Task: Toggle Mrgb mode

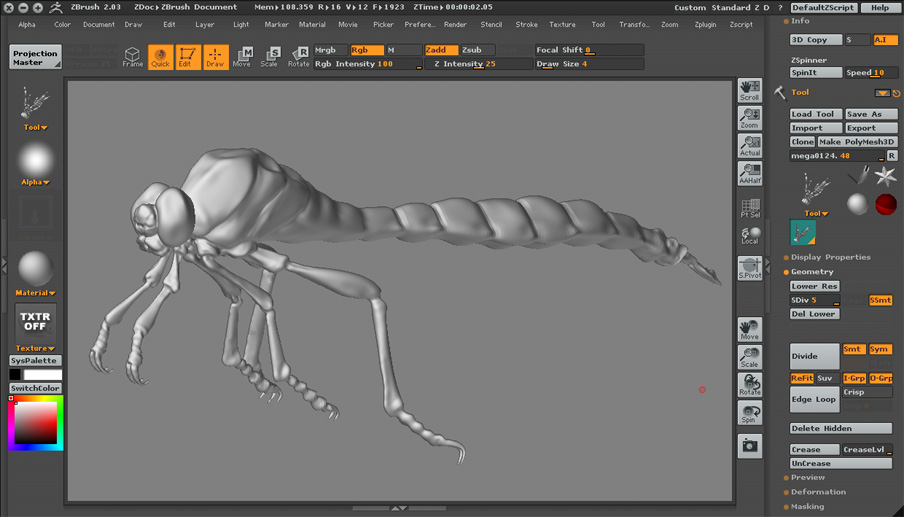Action: click(330, 50)
